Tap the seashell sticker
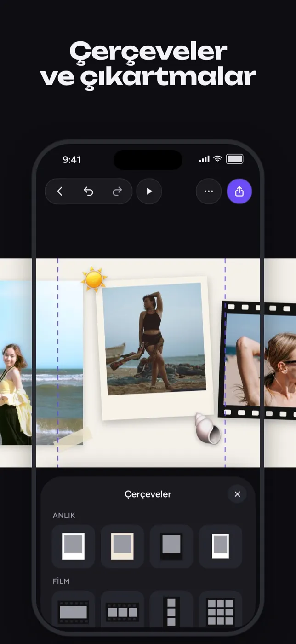296x644 pixels. coord(208,428)
